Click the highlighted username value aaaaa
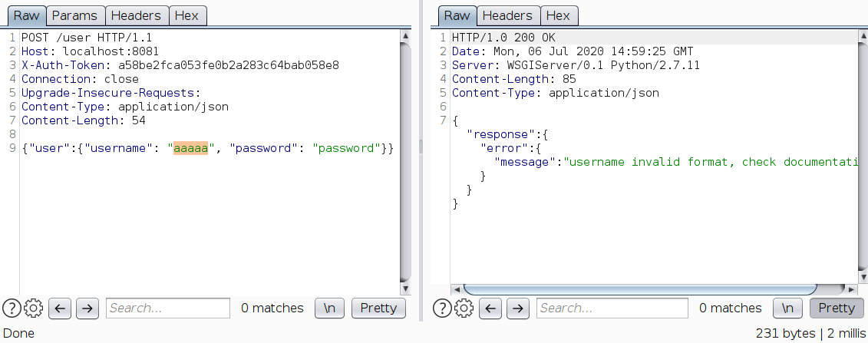 (191, 148)
